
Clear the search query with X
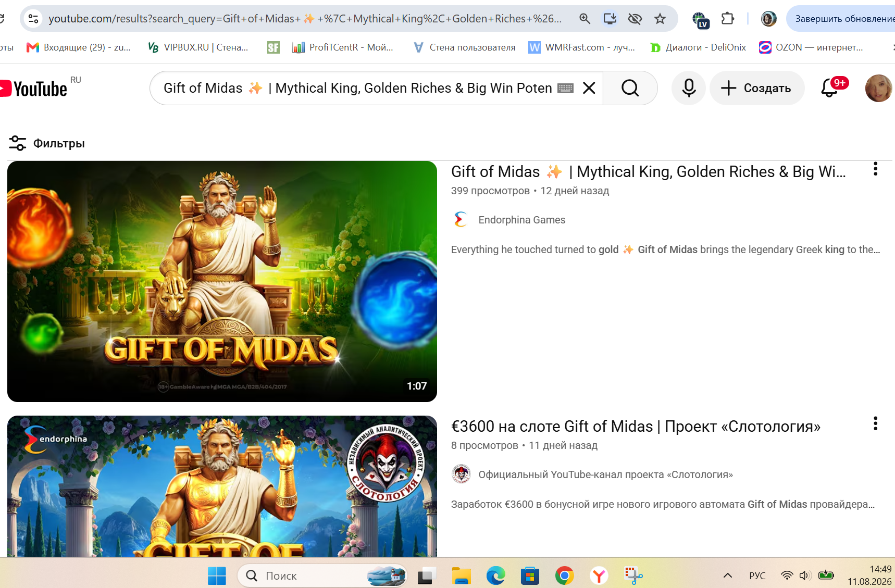pos(589,88)
